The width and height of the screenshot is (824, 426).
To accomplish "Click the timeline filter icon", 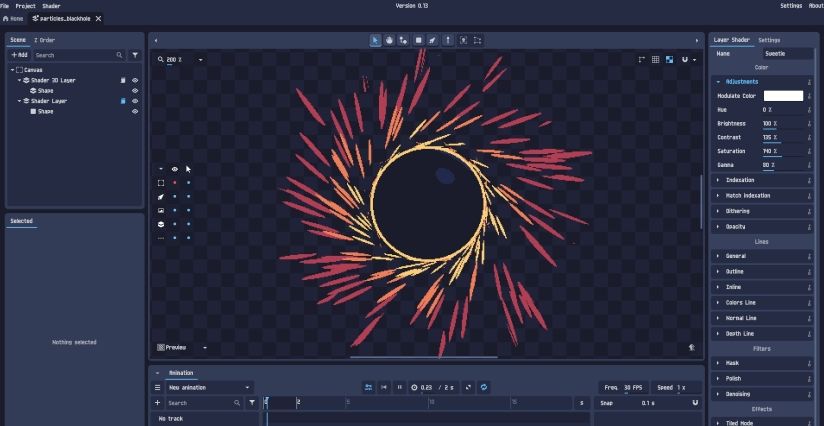I will point(252,403).
